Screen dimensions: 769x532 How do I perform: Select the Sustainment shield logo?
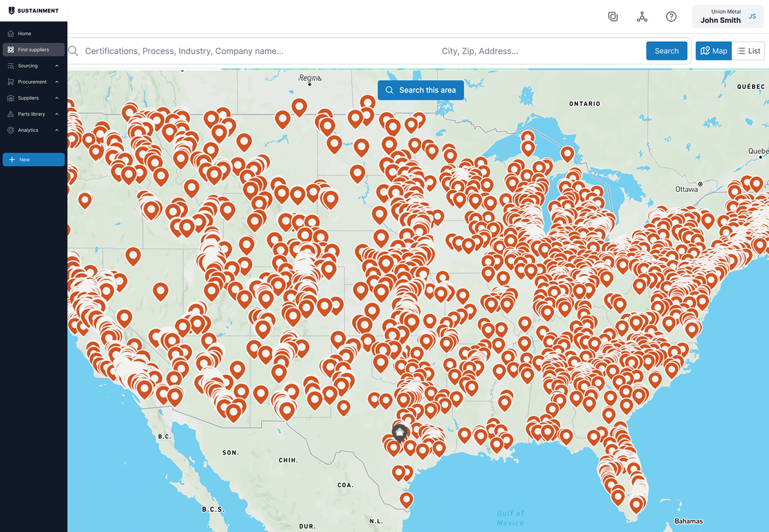pyautogui.click(x=12, y=10)
